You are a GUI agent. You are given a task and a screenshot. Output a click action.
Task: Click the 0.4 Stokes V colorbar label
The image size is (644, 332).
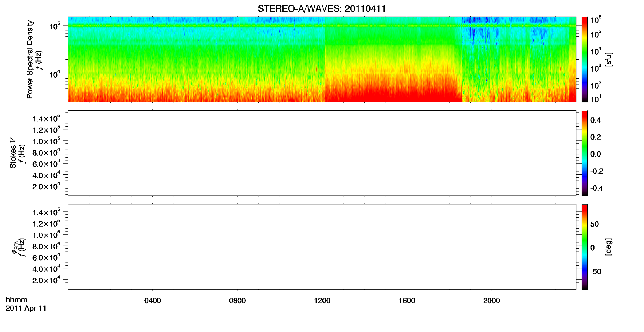[x=595, y=120]
